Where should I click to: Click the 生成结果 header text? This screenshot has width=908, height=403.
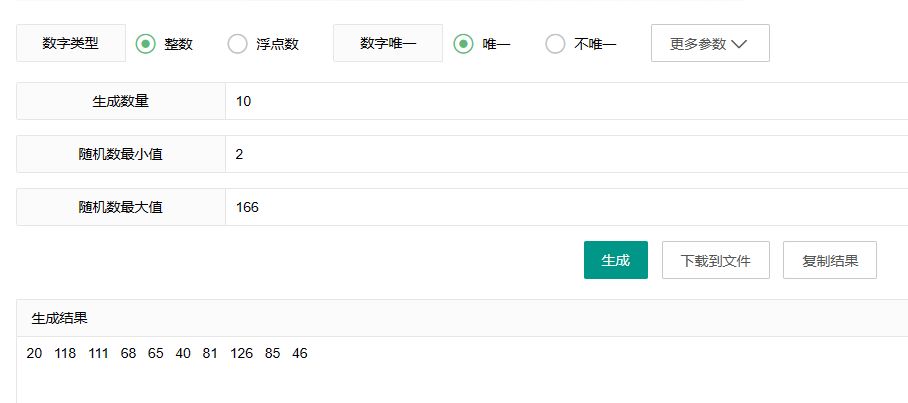tap(60, 318)
